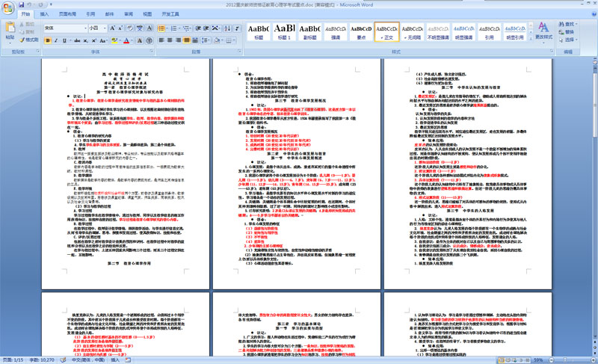This screenshot has height=364, width=598.
Task: Click the page count 1/15 in status bar
Action: pos(13,360)
